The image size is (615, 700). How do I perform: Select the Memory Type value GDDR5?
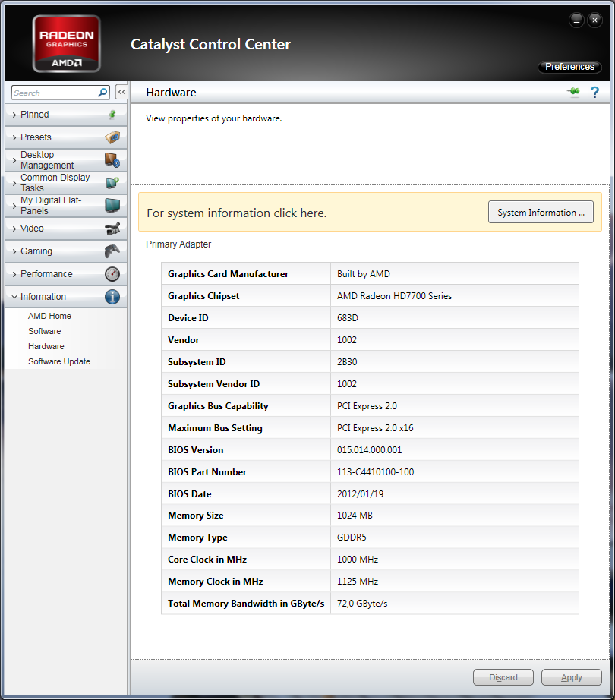click(x=455, y=537)
